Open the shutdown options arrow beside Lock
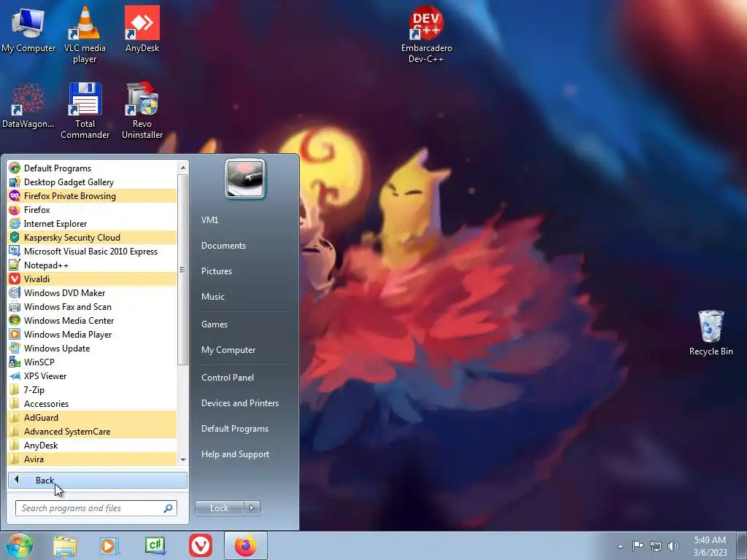Screen dimensions: 747x560 [x=252, y=508]
